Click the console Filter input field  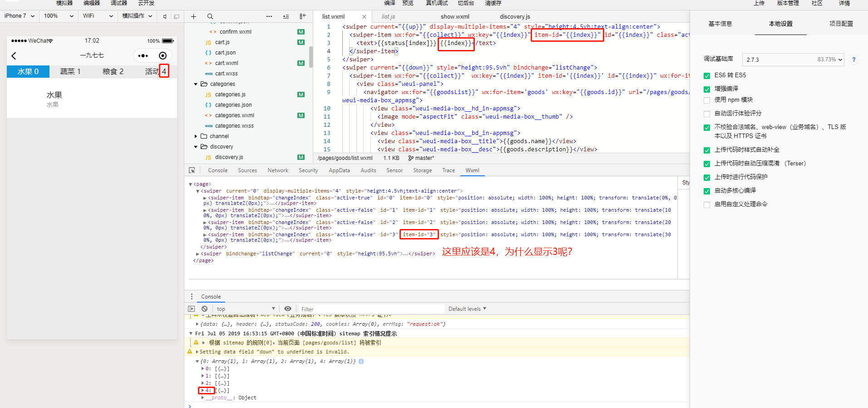coord(370,309)
